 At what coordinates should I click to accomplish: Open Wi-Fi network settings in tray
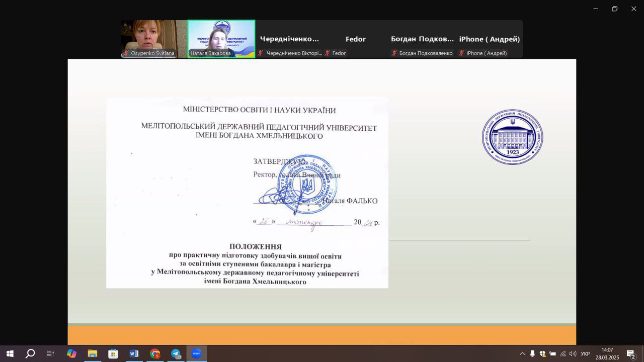pyautogui.click(x=563, y=353)
